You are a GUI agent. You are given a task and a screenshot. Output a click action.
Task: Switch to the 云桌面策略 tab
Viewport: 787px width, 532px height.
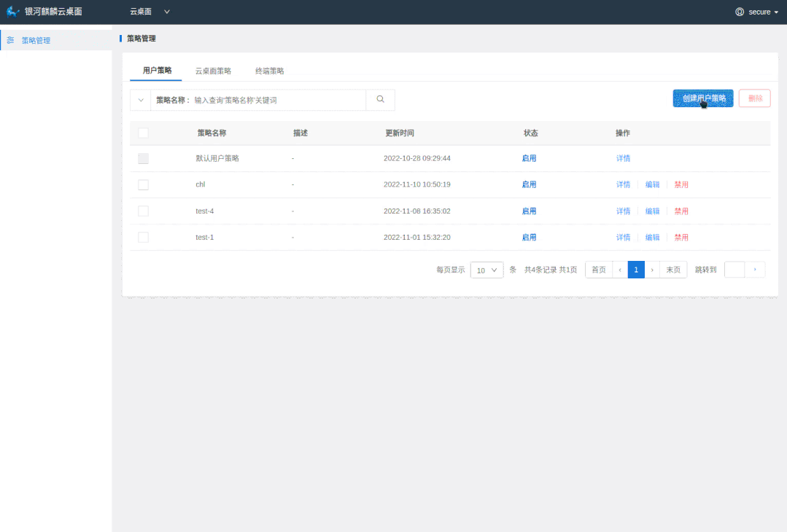tap(213, 71)
